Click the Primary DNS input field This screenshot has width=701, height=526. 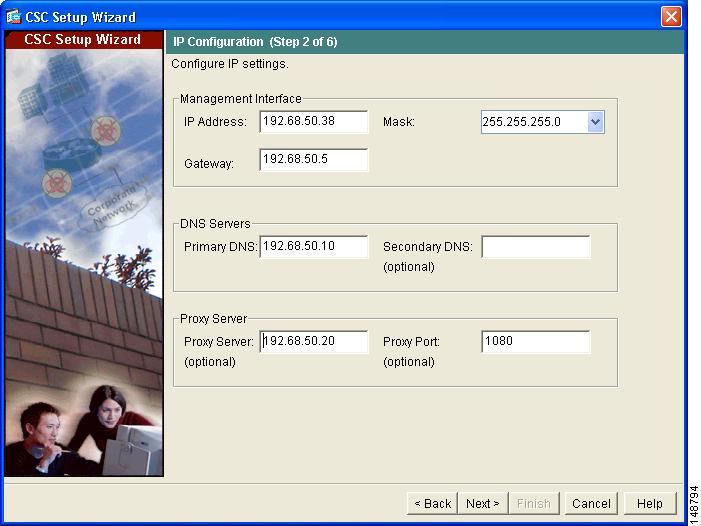click(314, 247)
